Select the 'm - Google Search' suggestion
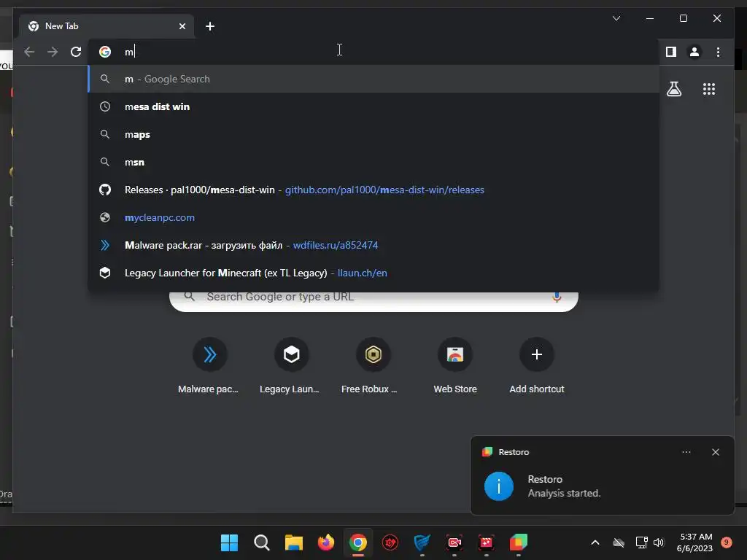The height and width of the screenshot is (560, 747). (374, 79)
